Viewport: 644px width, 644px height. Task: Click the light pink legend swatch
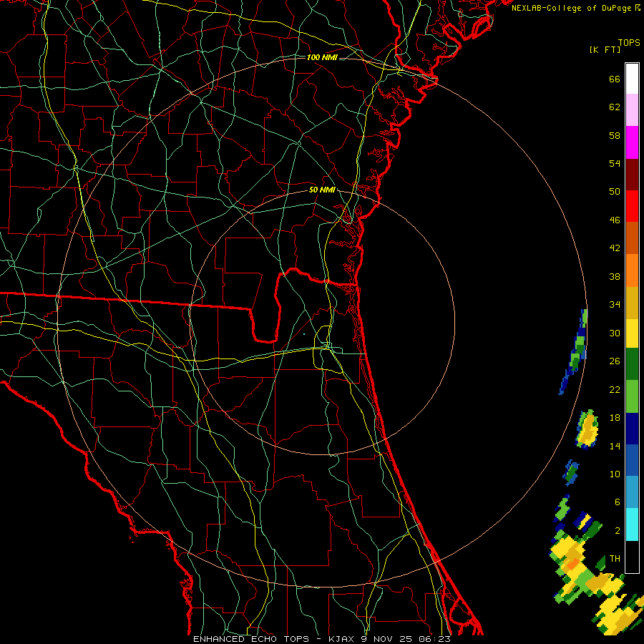coord(632,109)
